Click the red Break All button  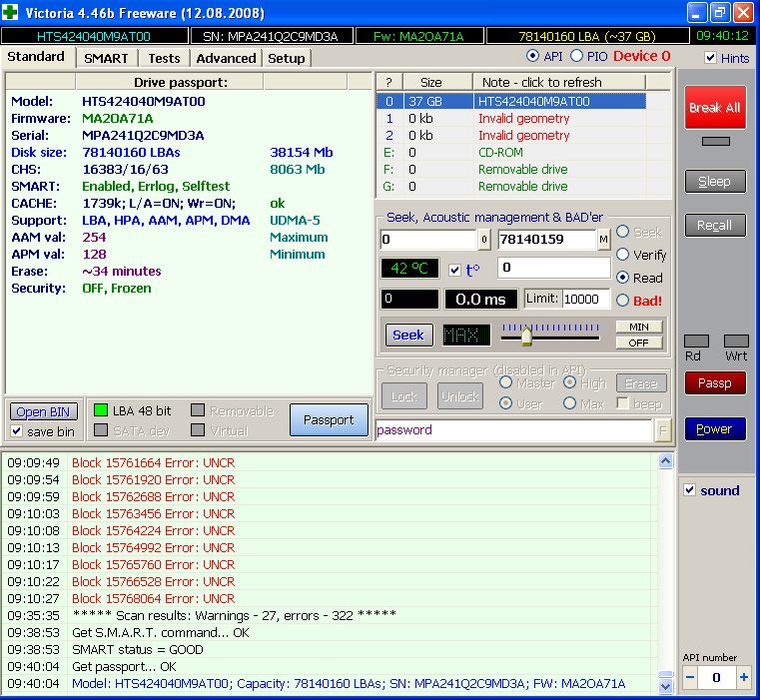(715, 107)
